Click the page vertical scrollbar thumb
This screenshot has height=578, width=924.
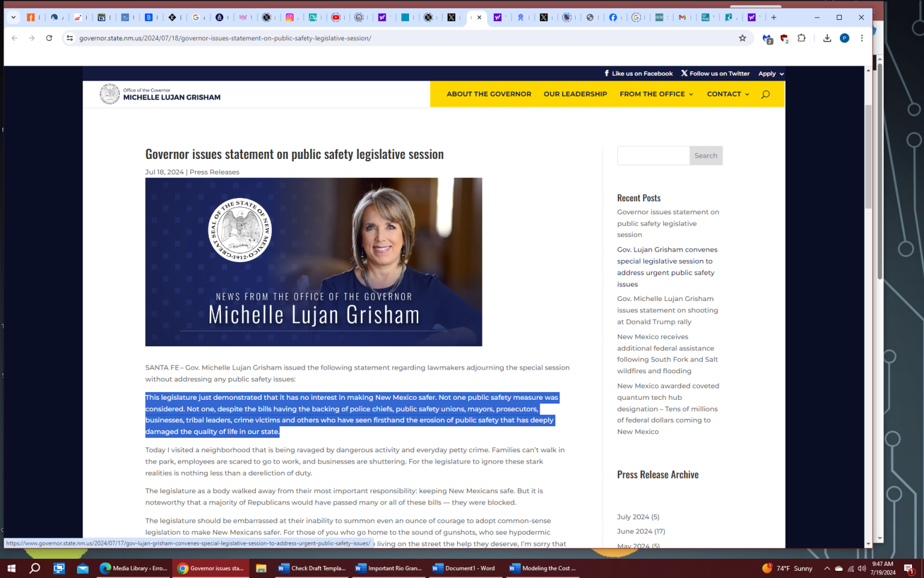(x=868, y=157)
